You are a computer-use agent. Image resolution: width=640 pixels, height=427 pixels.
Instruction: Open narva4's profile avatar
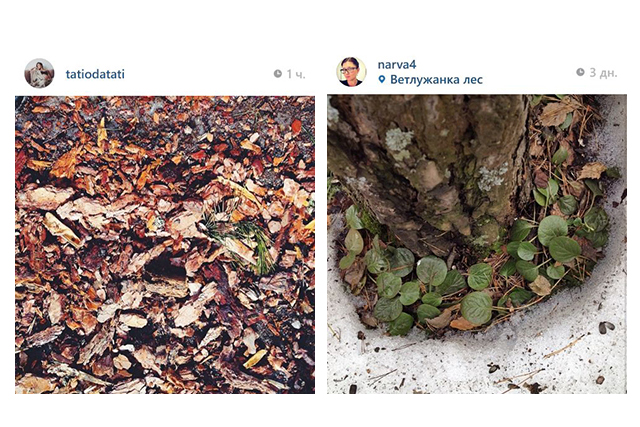click(x=351, y=72)
